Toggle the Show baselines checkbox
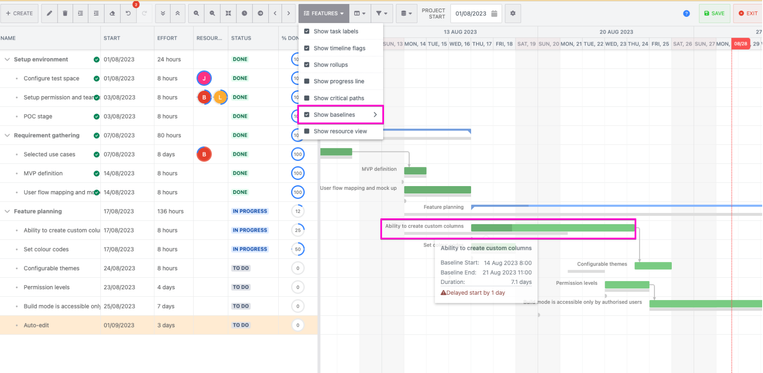 point(307,115)
